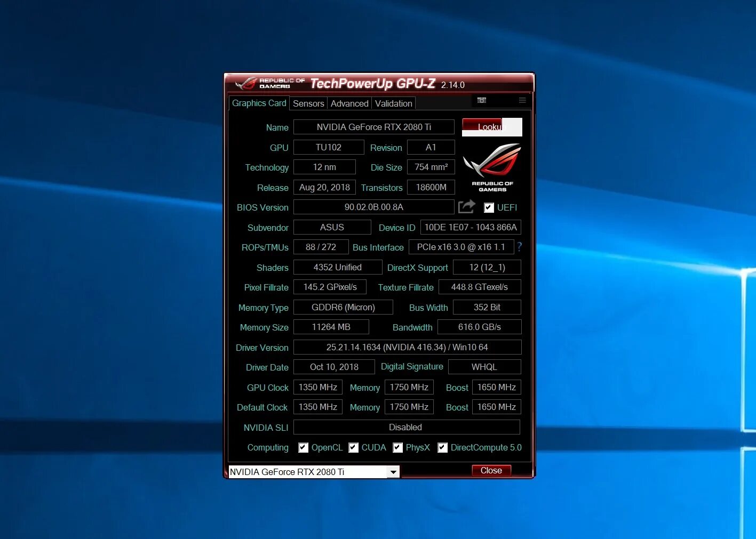
Task: Toggle the UEFI checkbox
Action: pyautogui.click(x=489, y=207)
